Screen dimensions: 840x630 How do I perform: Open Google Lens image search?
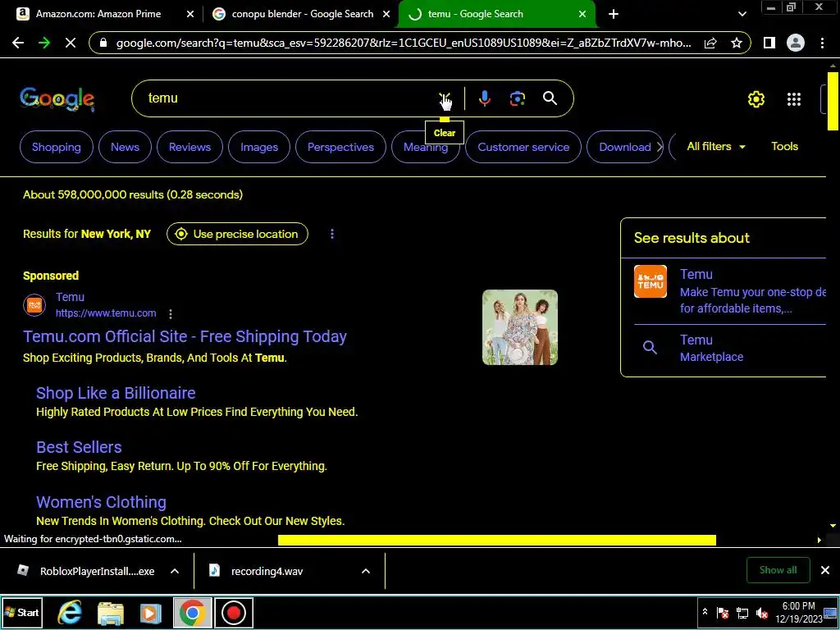pyautogui.click(x=517, y=98)
